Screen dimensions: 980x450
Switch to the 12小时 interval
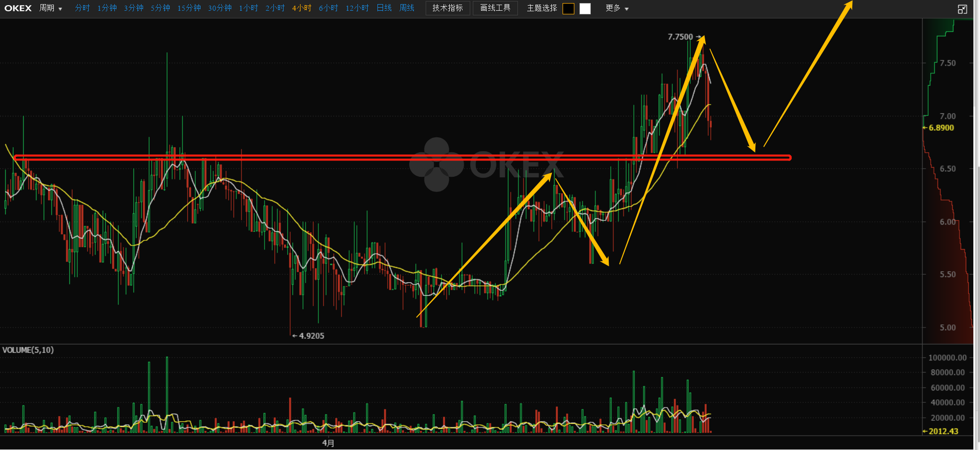click(357, 8)
